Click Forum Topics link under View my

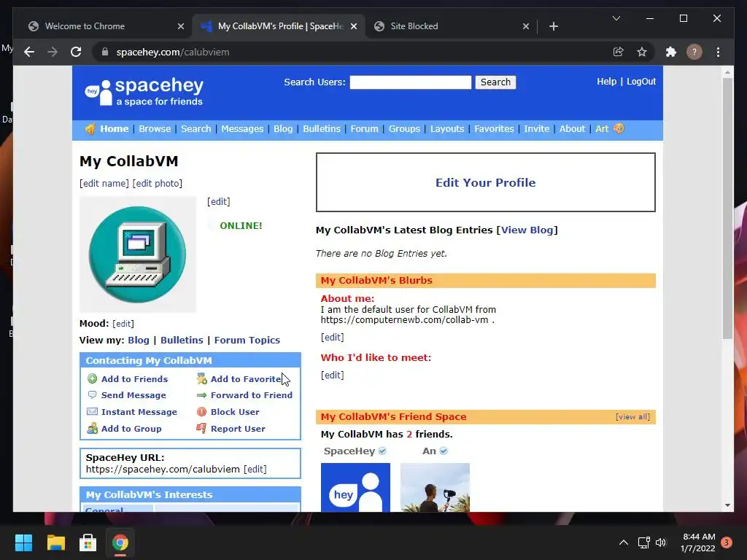[x=247, y=340]
